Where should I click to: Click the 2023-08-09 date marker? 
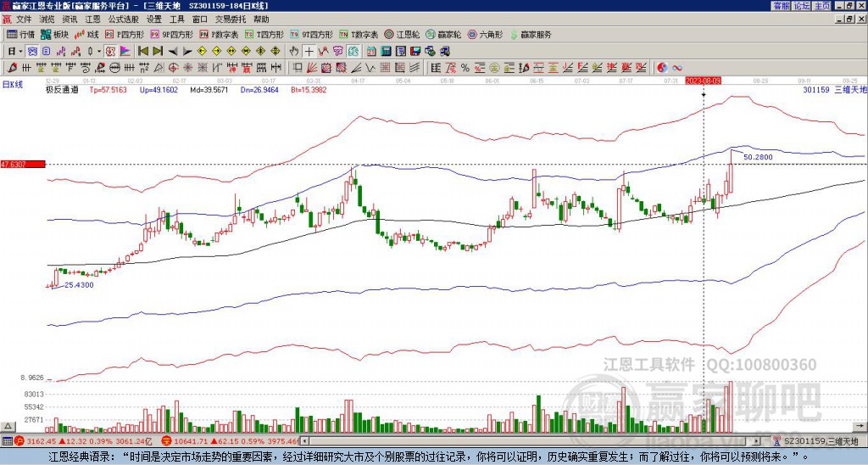pos(703,81)
